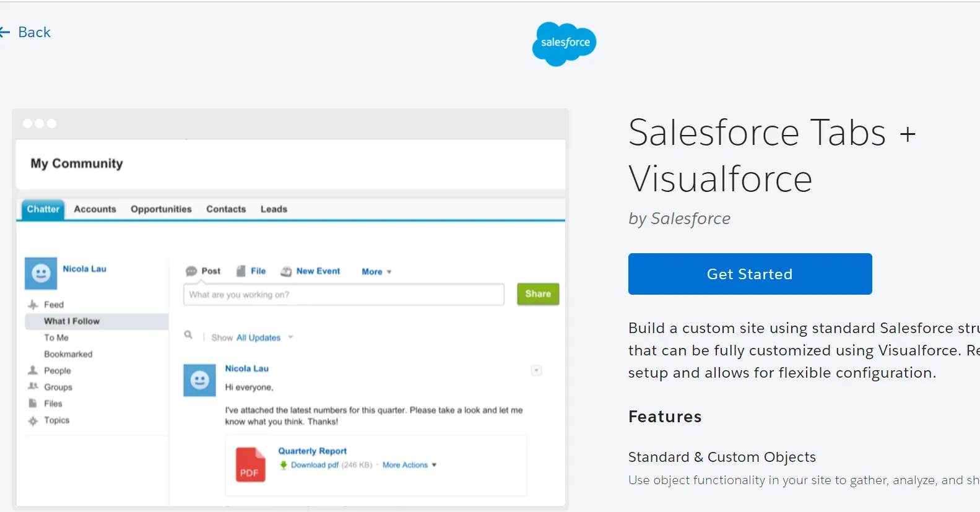Click the Nicola Lau name in the sidebar
980x512 pixels.
[84, 269]
